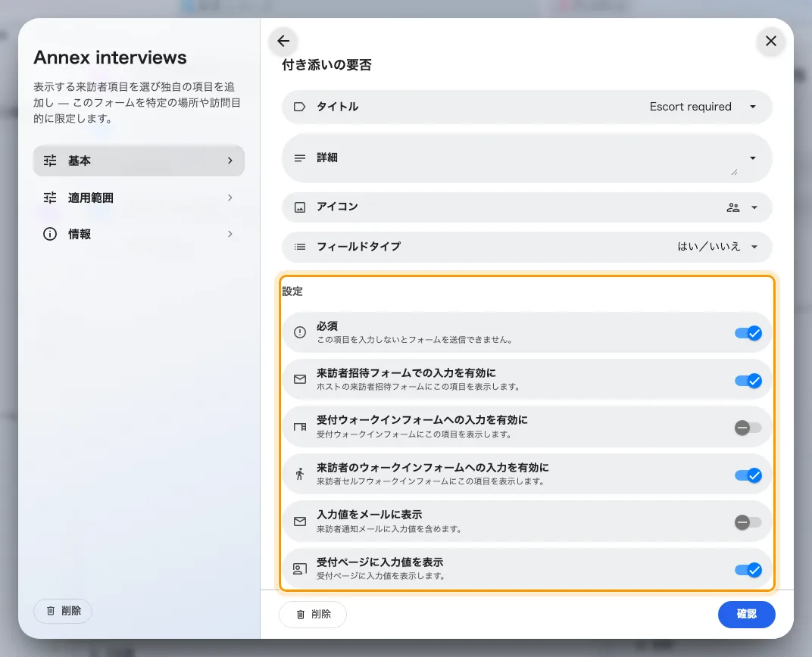Click the chevron on the 基本 row
The width and height of the screenshot is (812, 657).
[230, 160]
